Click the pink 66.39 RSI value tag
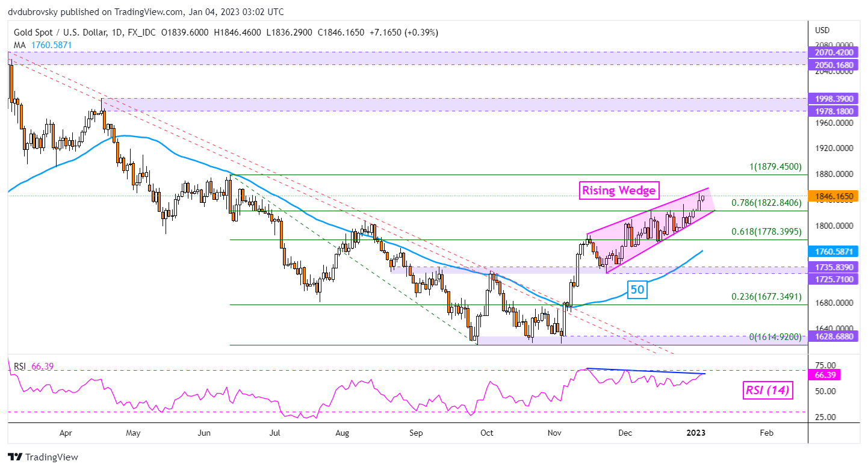This screenshot has height=470, width=868. [826, 375]
